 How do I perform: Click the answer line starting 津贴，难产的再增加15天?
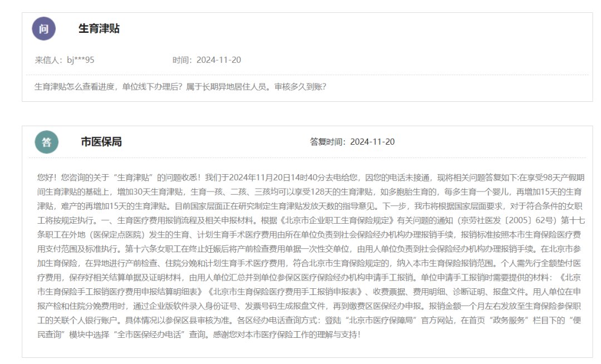pos(310,206)
